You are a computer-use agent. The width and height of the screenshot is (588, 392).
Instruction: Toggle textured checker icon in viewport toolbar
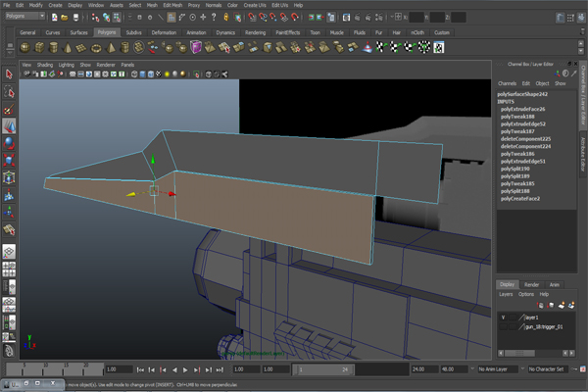[x=159, y=74]
